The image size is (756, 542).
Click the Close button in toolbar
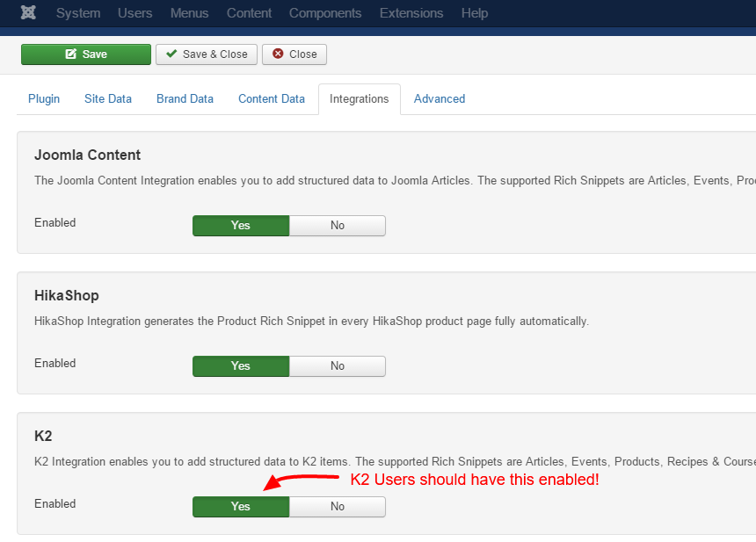[294, 54]
